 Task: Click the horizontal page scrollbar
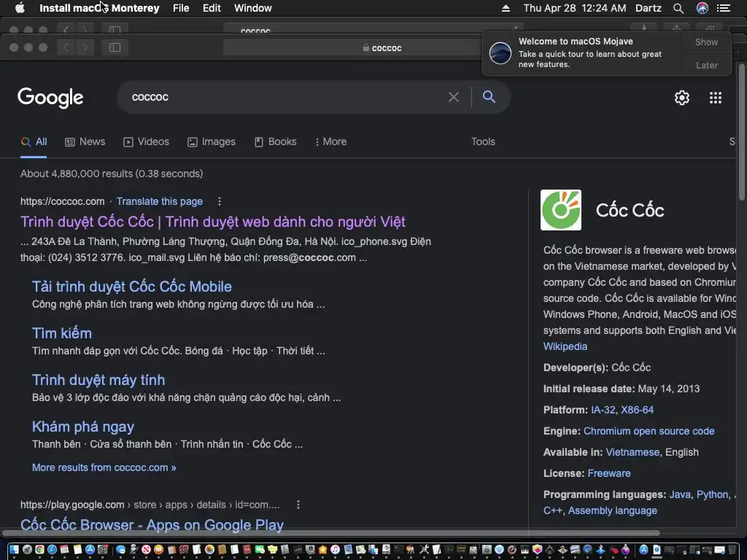[331, 533]
